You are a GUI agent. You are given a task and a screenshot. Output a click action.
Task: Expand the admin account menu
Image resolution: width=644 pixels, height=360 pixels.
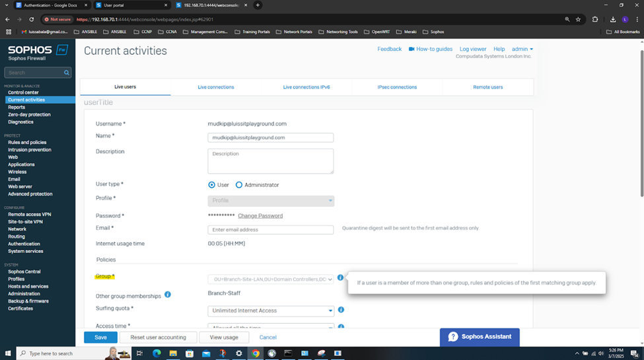(522, 49)
